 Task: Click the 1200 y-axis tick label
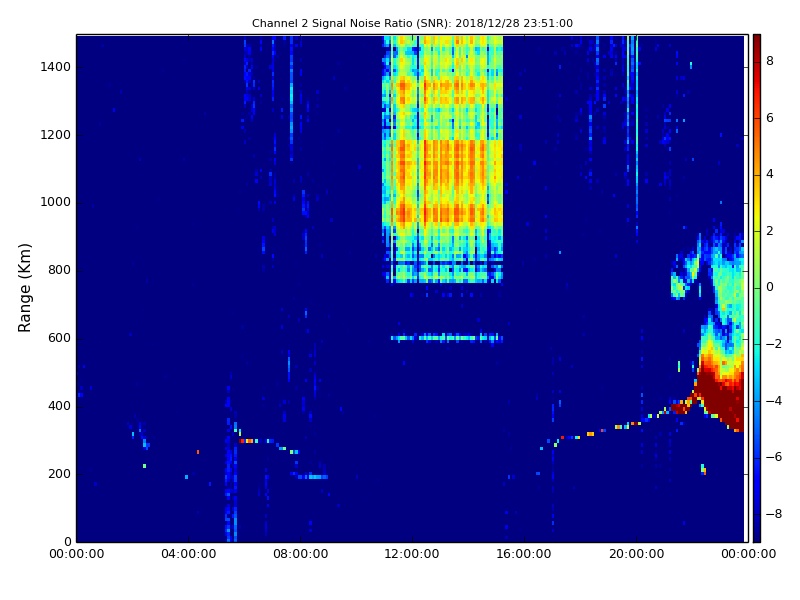[x=56, y=135]
